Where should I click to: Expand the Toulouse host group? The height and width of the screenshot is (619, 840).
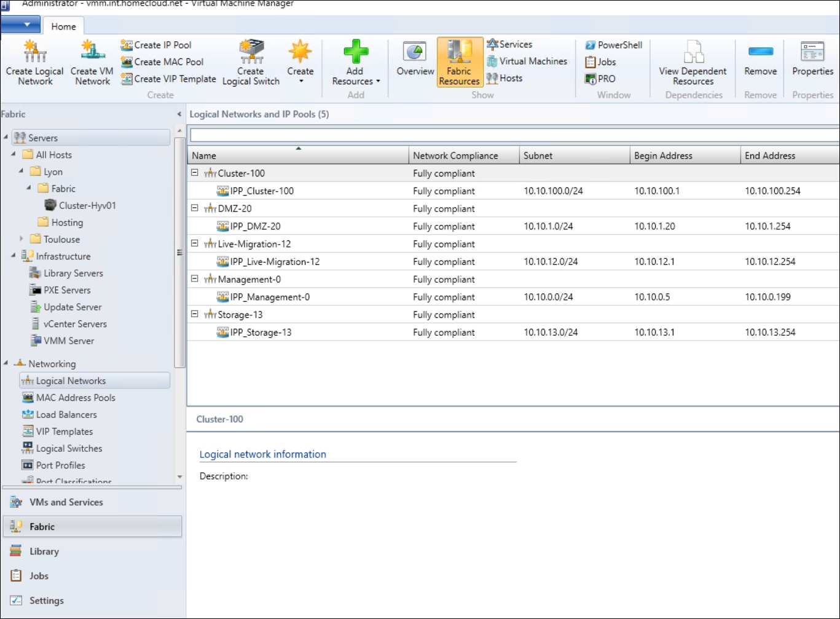pos(22,239)
